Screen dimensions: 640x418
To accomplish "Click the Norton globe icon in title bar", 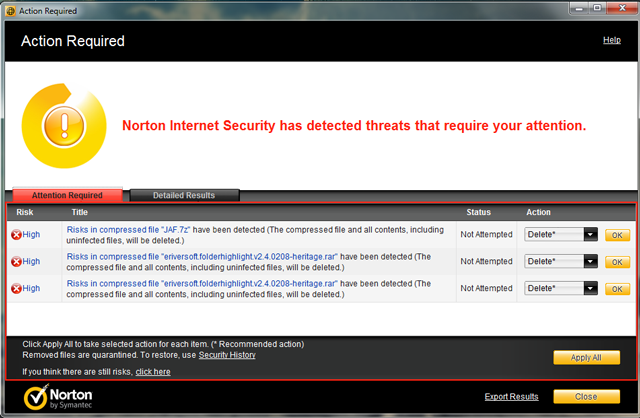I will click(10, 11).
